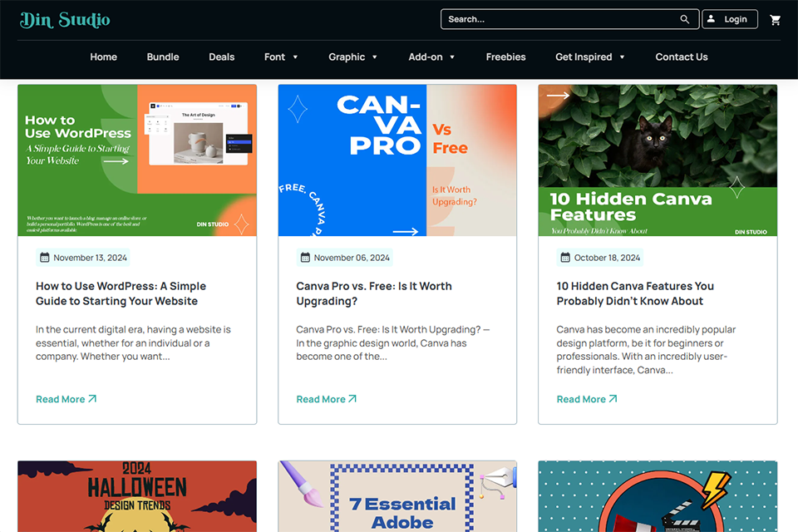Open the Deals menu item
Viewport: 798px width, 532px height.
(221, 57)
